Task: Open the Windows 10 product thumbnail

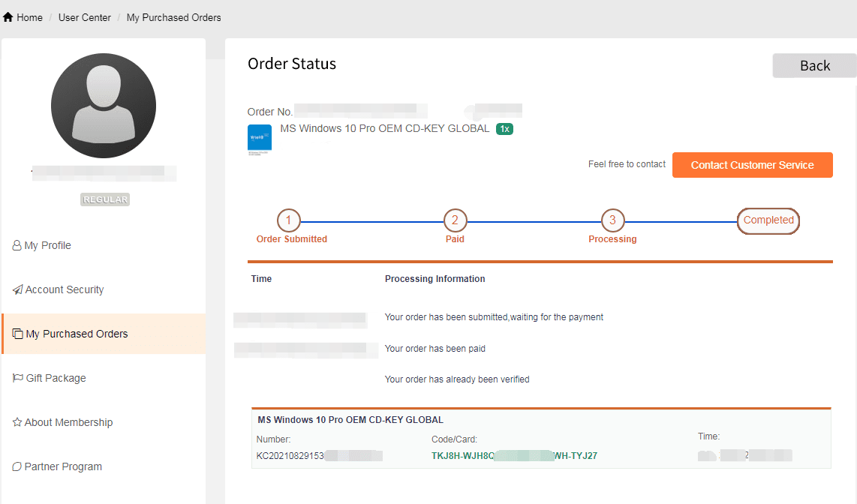Action: (260, 139)
